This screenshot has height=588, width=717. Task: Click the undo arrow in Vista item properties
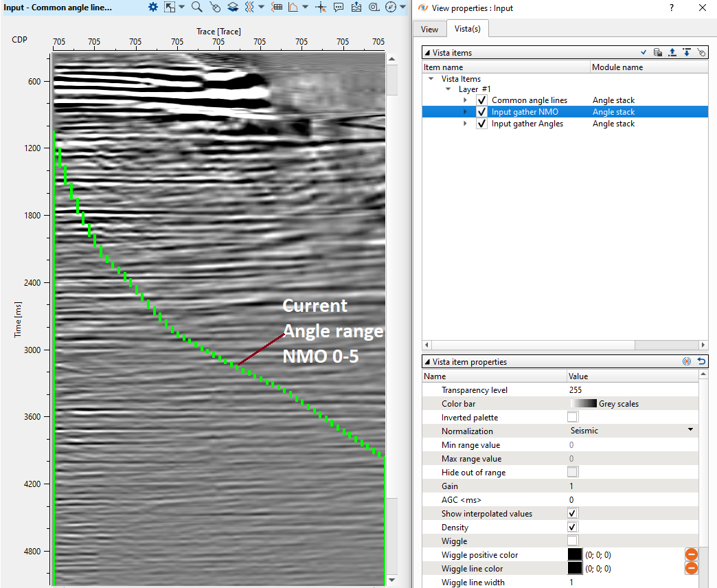pos(701,361)
